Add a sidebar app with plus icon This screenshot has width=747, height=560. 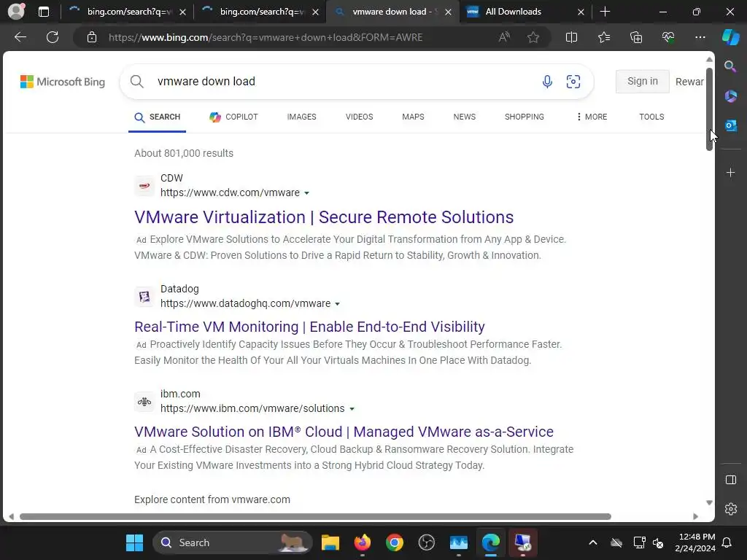(730, 172)
